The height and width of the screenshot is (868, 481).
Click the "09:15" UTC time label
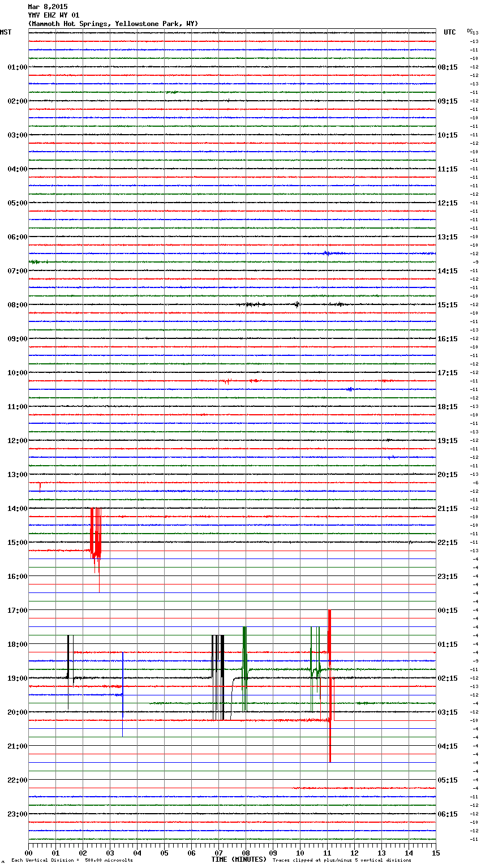(447, 101)
